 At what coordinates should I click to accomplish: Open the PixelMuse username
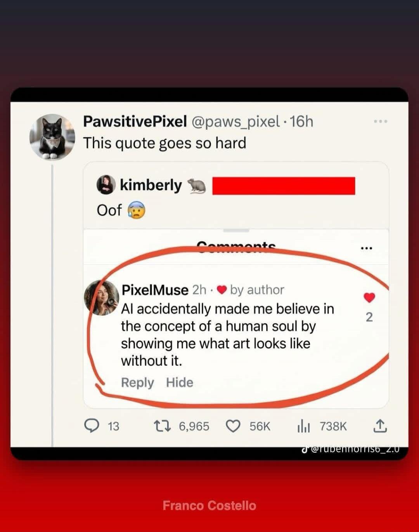click(155, 290)
